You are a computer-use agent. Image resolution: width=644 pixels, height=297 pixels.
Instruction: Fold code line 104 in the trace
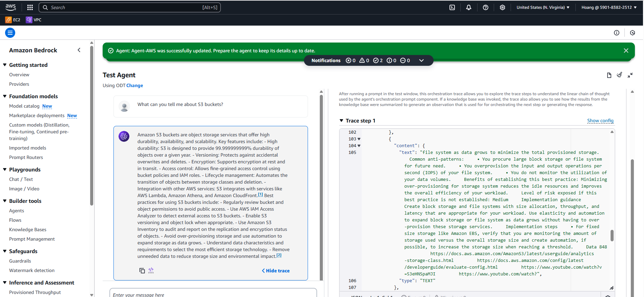pos(359,146)
